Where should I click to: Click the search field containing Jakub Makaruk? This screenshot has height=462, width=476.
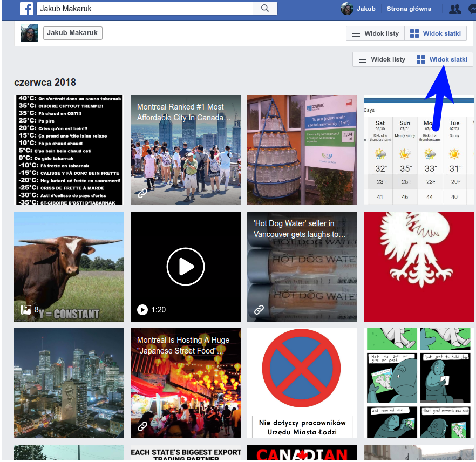(x=145, y=9)
